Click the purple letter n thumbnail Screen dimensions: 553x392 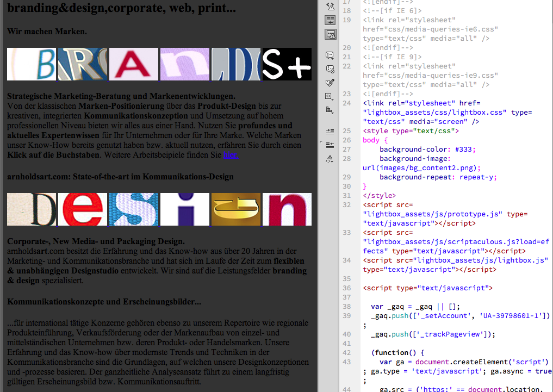[x=185, y=64]
